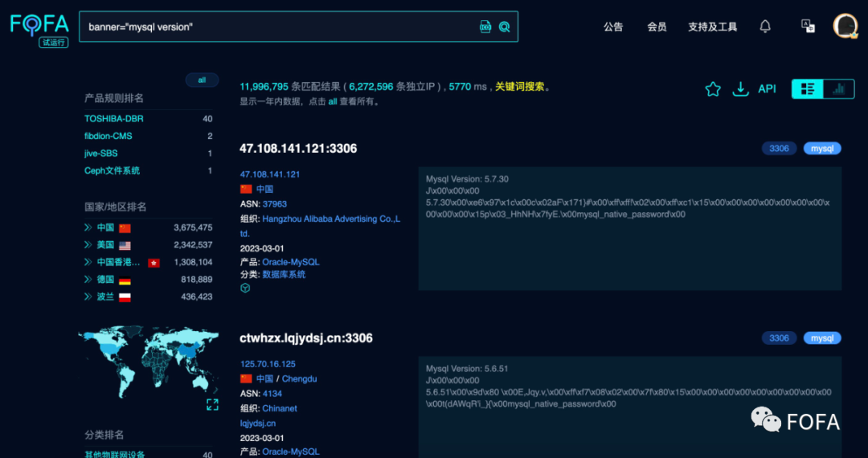Download results with the download icon
The width and height of the screenshot is (868, 458).
tap(740, 89)
